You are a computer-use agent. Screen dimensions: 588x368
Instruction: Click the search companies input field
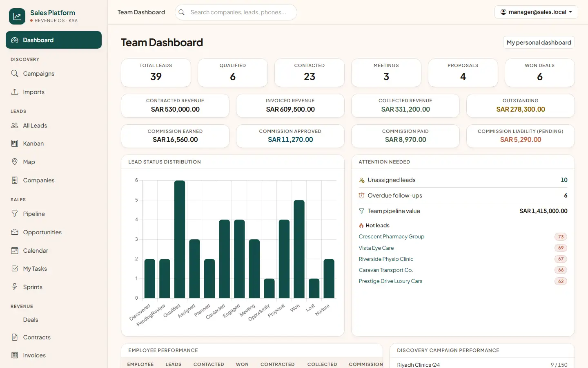point(236,12)
